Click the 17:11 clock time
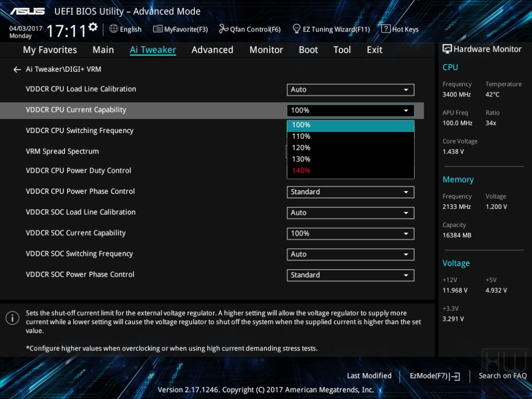Viewport: 532px width, 399px height. [66, 31]
